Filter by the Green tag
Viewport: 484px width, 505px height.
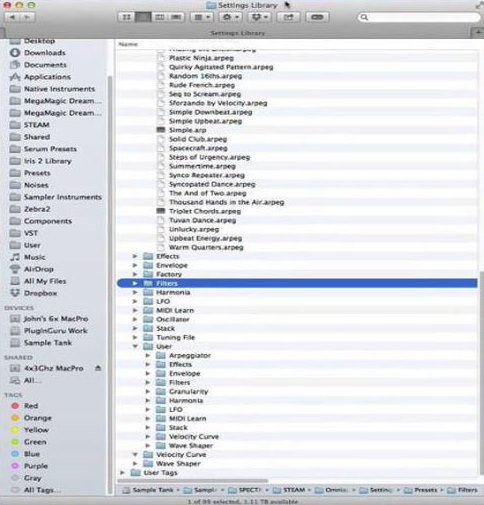[x=35, y=441]
